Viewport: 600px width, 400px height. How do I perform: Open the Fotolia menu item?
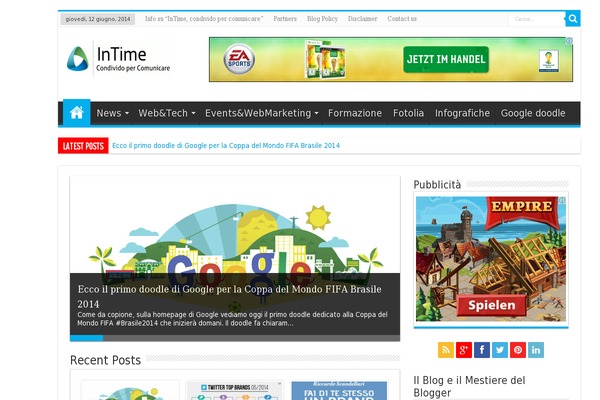tap(408, 113)
